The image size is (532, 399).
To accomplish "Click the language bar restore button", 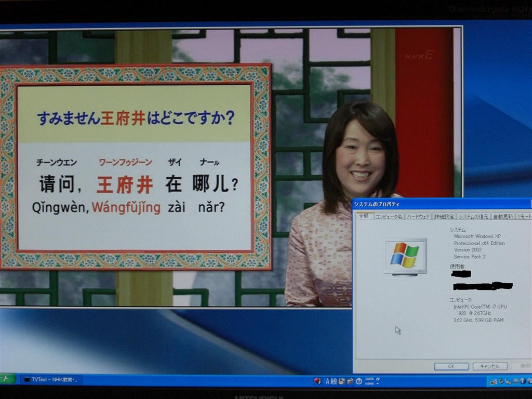I will 378,378.
